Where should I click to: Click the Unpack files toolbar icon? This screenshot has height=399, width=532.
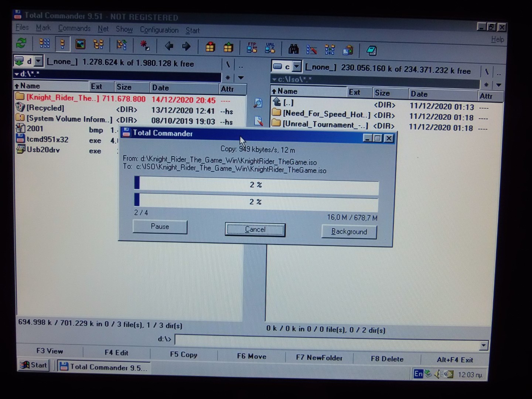pyautogui.click(x=228, y=47)
